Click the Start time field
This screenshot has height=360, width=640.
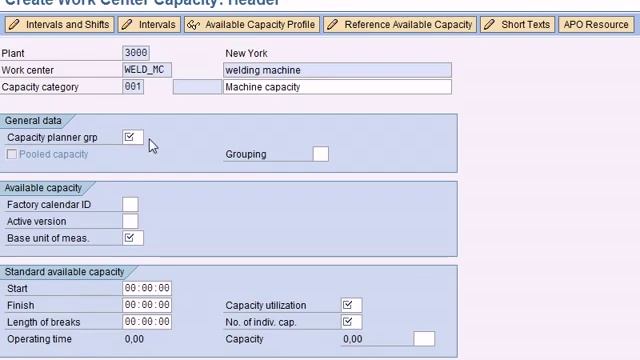coord(147,288)
